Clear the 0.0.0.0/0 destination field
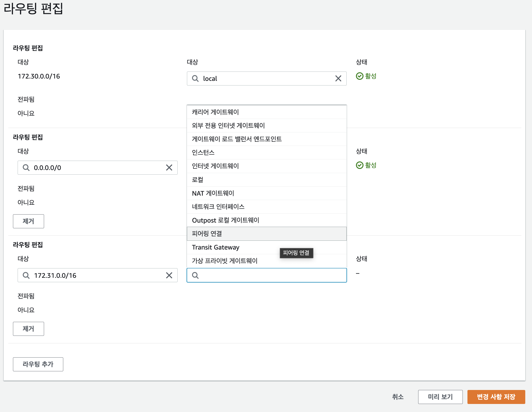Image resolution: width=532 pixels, height=412 pixels. [169, 168]
